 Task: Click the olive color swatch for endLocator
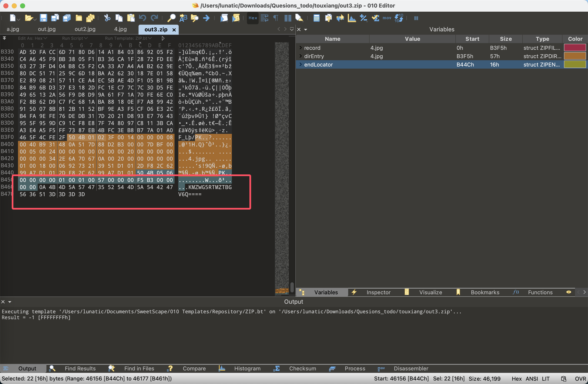[575, 64]
